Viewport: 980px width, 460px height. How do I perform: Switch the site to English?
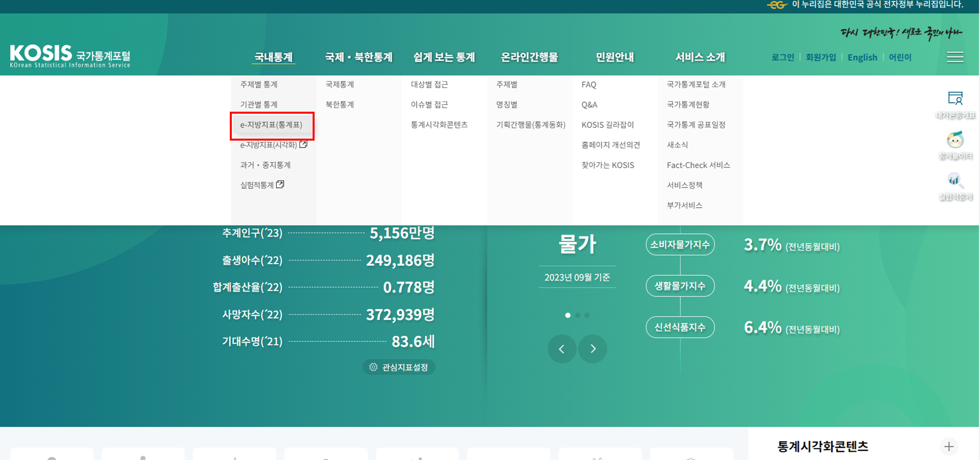click(x=862, y=57)
